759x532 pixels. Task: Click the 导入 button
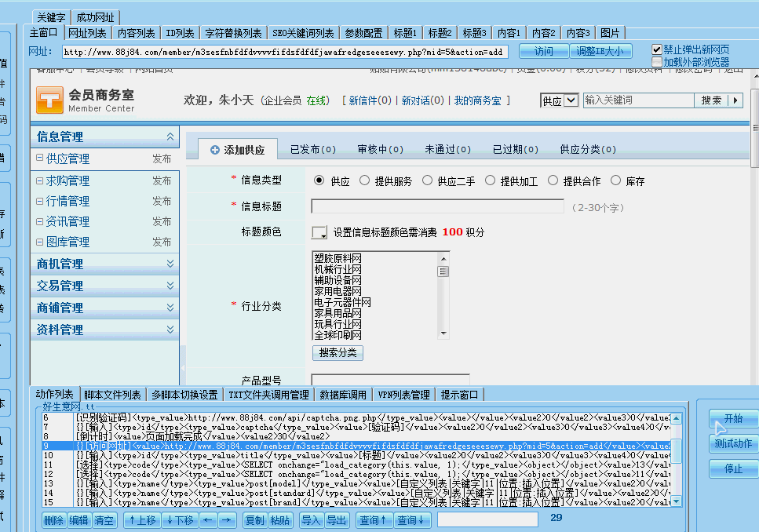312,520
